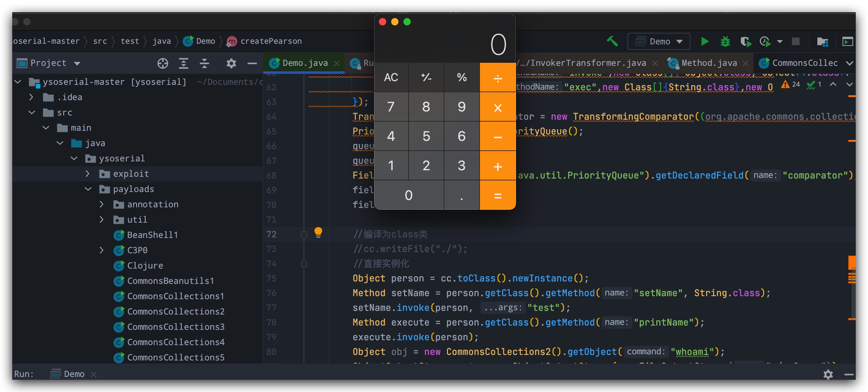Open Run panel settings gear

click(x=828, y=374)
